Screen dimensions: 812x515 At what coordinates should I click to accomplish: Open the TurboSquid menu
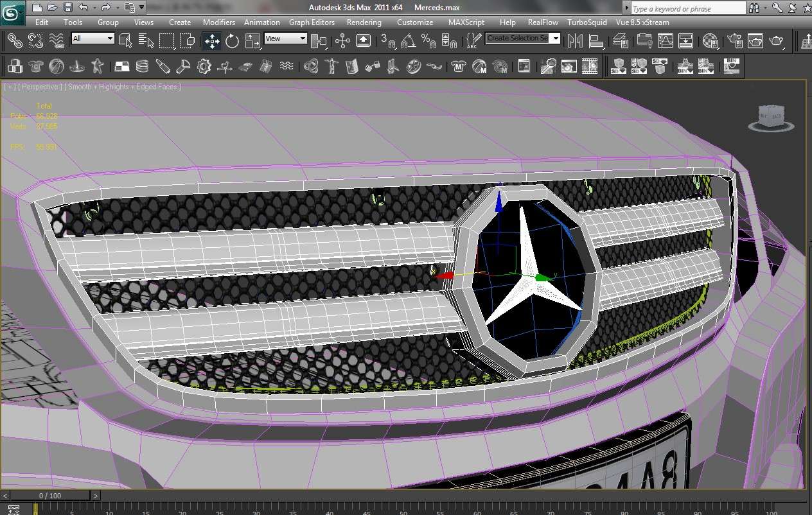click(x=587, y=22)
